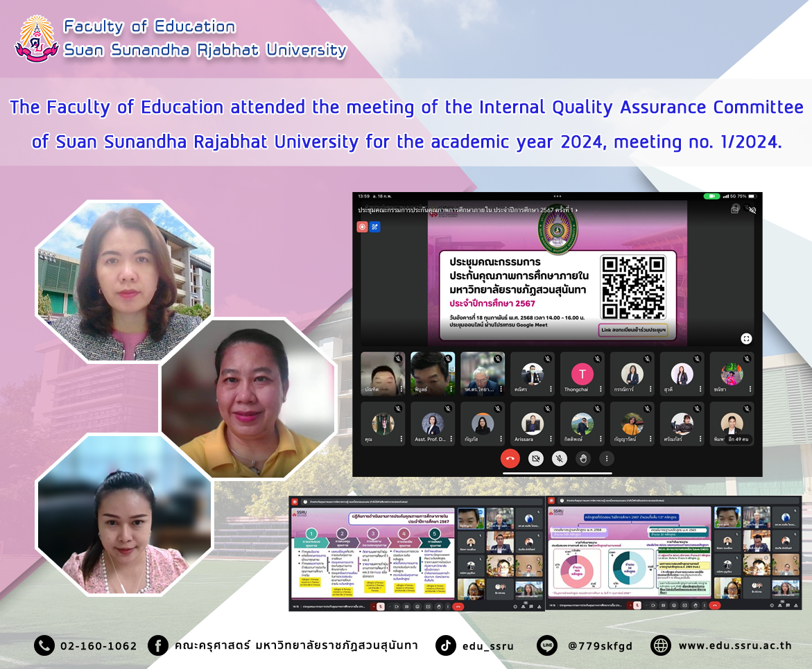Expand presentation to fullscreen
Viewport: 812px width, 669px height.
point(746,338)
